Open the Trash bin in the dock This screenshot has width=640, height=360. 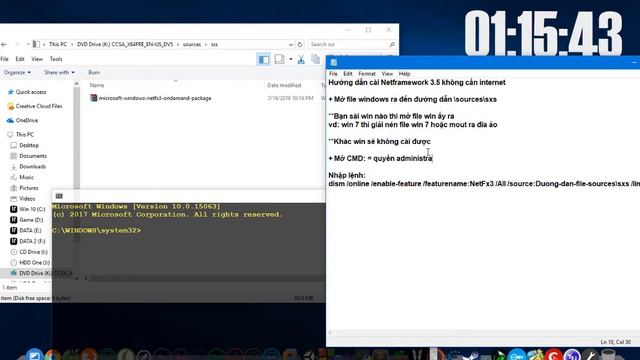[x=608, y=355]
